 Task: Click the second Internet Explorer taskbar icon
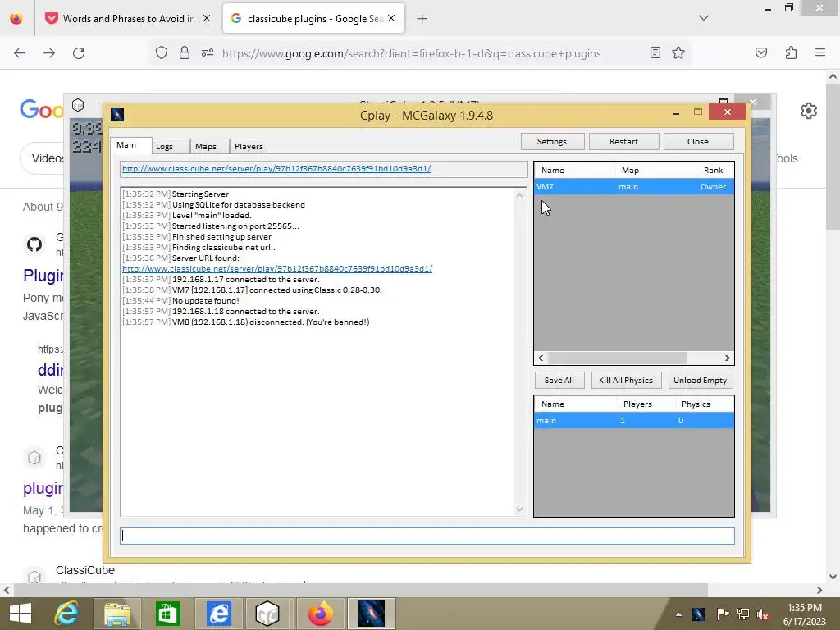click(218, 614)
